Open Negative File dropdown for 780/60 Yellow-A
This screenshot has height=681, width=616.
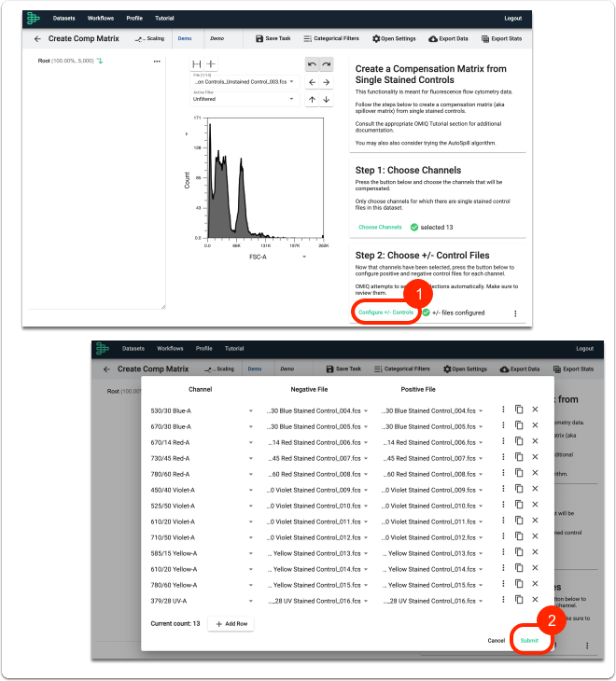[x=317, y=586]
